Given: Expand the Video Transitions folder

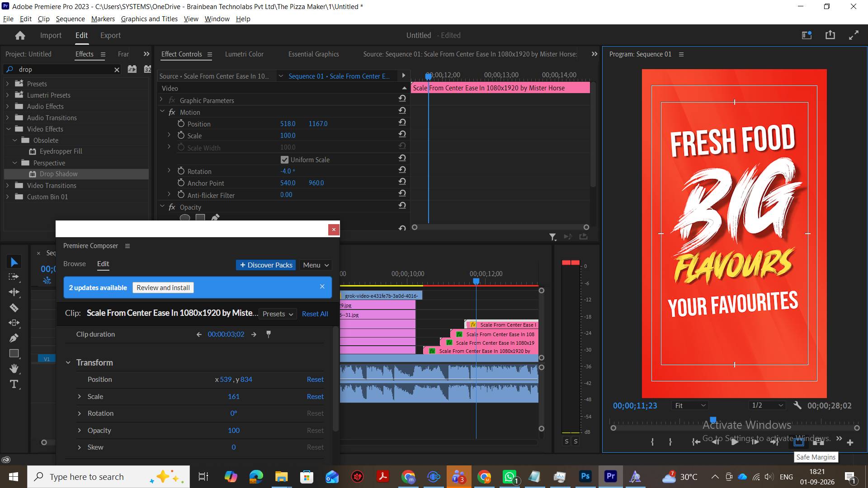Looking at the screenshot, I should [x=7, y=185].
